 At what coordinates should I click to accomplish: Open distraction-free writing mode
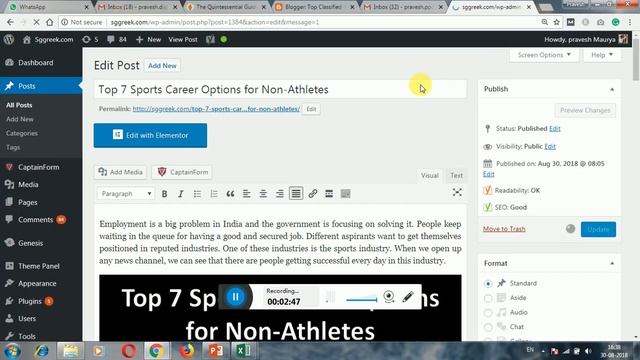coord(457,192)
